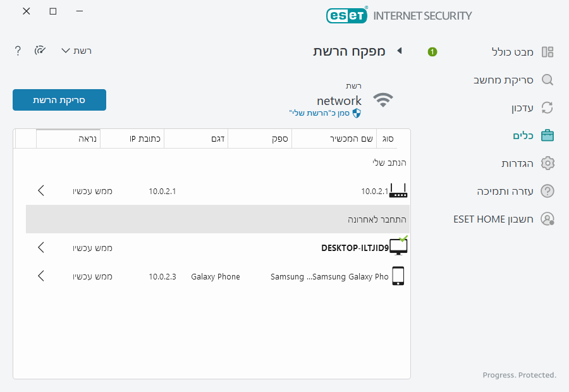Click the radar view icon next to help
This screenshot has width=569, height=392.
coord(40,51)
